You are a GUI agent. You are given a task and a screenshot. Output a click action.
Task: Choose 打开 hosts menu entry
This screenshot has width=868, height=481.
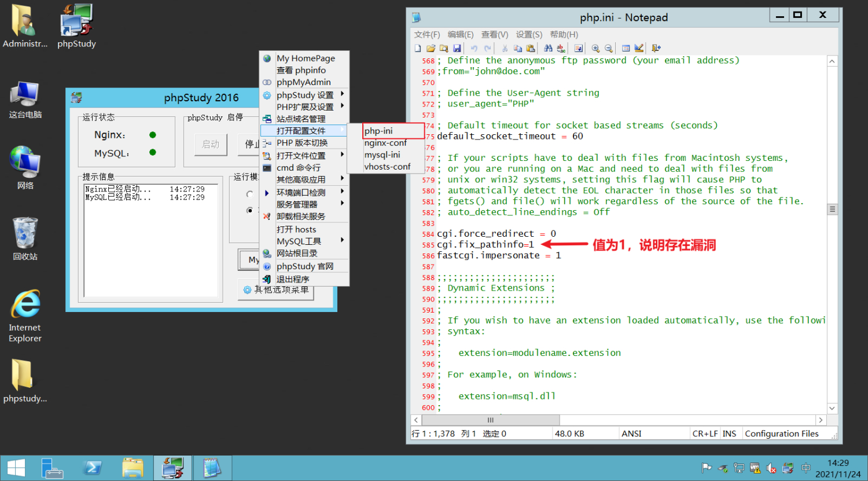tap(304, 229)
